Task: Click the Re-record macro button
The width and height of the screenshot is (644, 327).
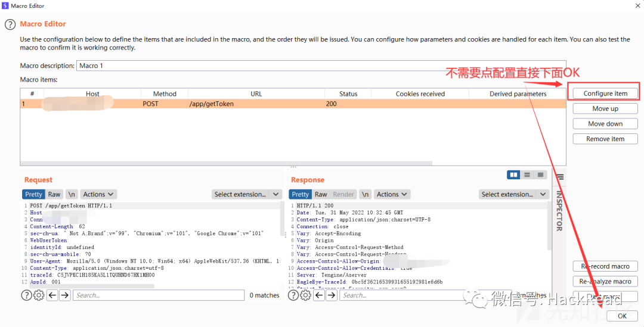Action: (605, 266)
